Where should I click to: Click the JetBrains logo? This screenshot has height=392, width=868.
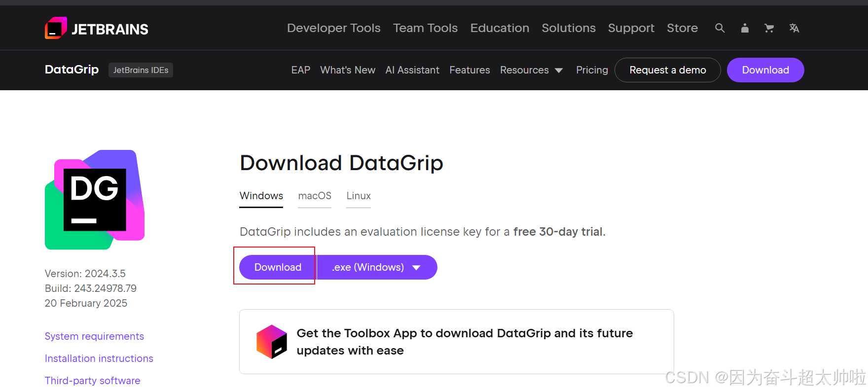click(x=97, y=28)
